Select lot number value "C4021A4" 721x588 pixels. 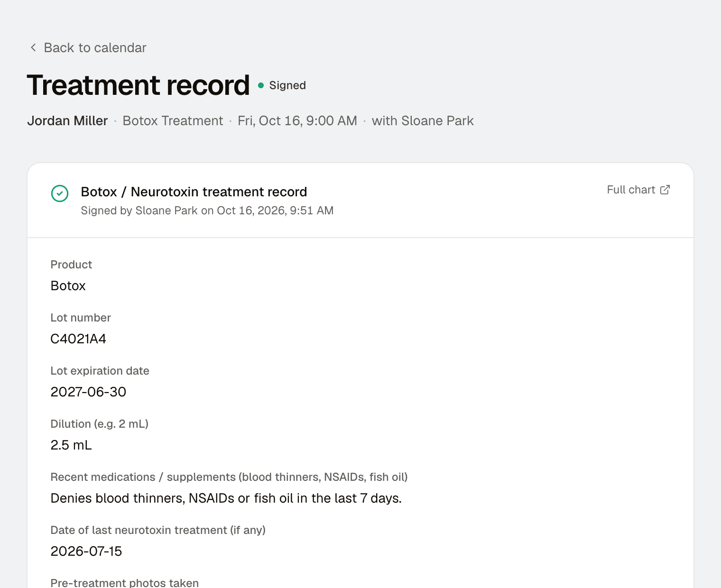pos(78,339)
